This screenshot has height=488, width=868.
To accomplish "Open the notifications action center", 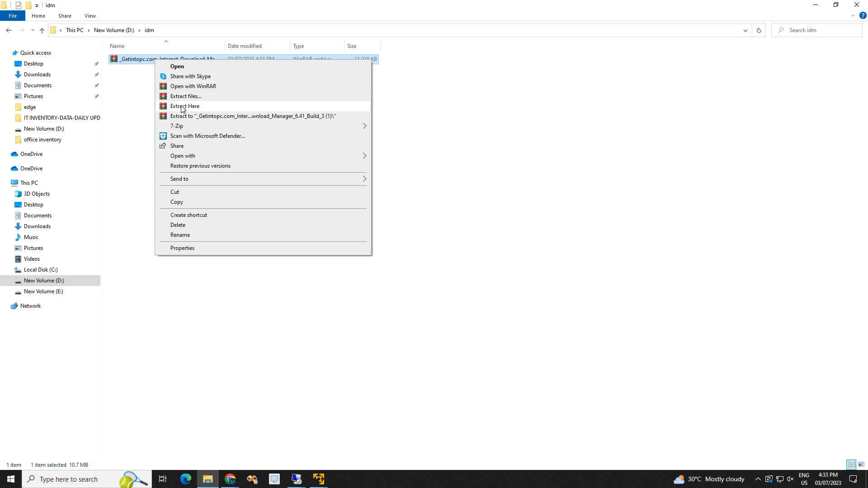I will click(853, 479).
